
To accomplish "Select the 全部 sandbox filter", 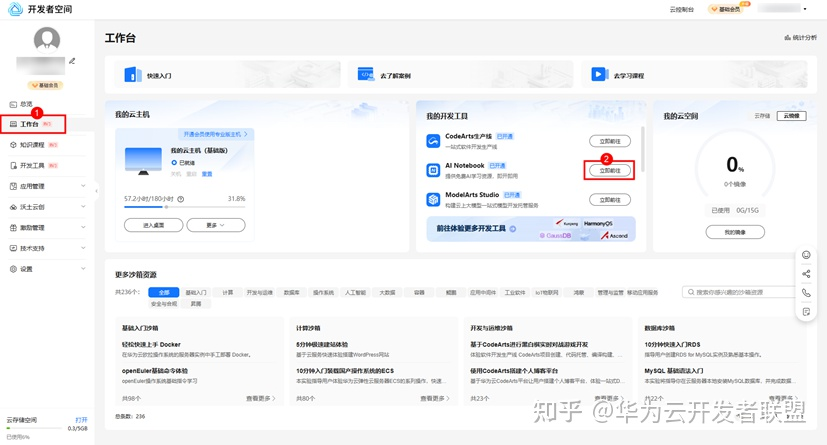I will (164, 292).
